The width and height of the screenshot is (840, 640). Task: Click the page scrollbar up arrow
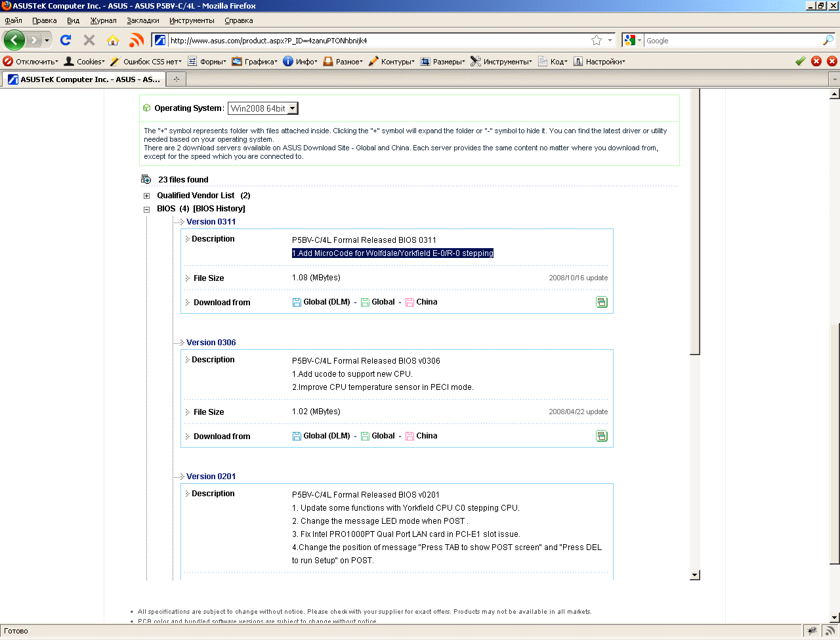pyautogui.click(x=835, y=94)
